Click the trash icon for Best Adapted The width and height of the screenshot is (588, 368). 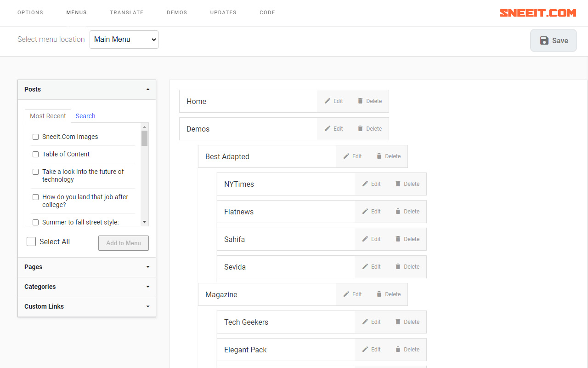click(x=379, y=156)
